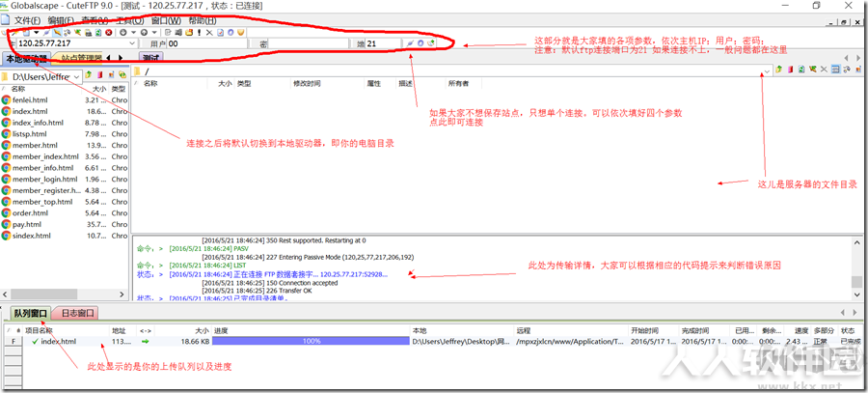Click the blue circle icon after port field
The height and width of the screenshot is (393, 868).
420,43
